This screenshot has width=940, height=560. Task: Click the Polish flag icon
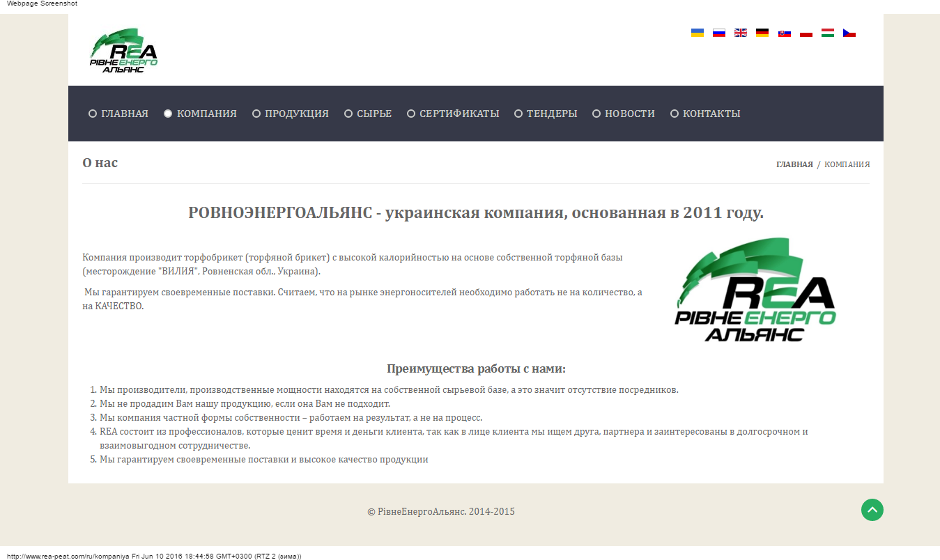[x=806, y=32]
